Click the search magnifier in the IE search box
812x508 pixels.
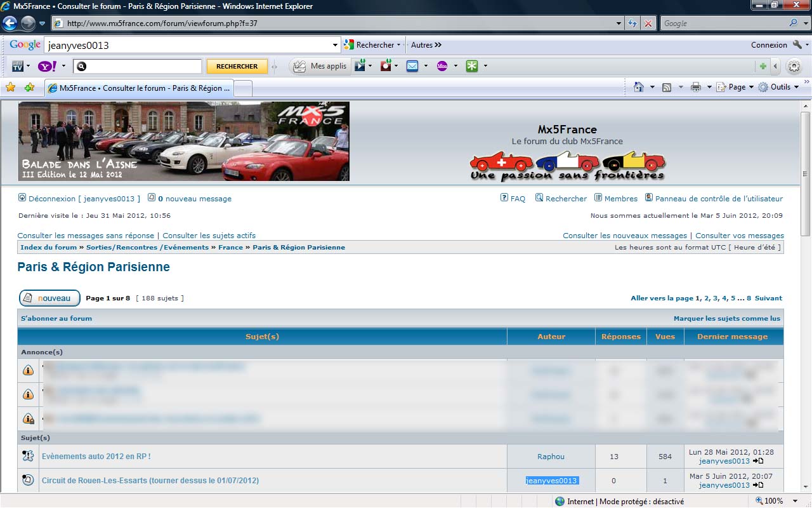[794, 23]
